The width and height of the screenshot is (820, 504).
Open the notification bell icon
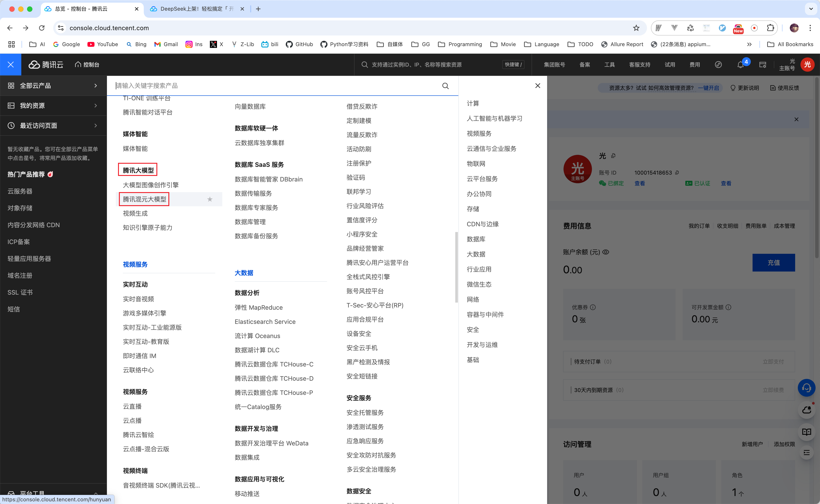click(740, 65)
